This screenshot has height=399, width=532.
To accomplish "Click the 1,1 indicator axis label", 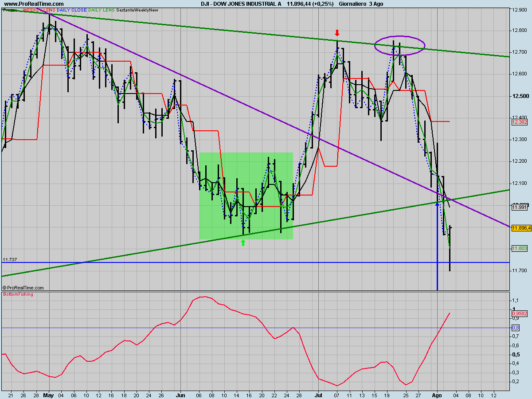I will pos(516,300).
